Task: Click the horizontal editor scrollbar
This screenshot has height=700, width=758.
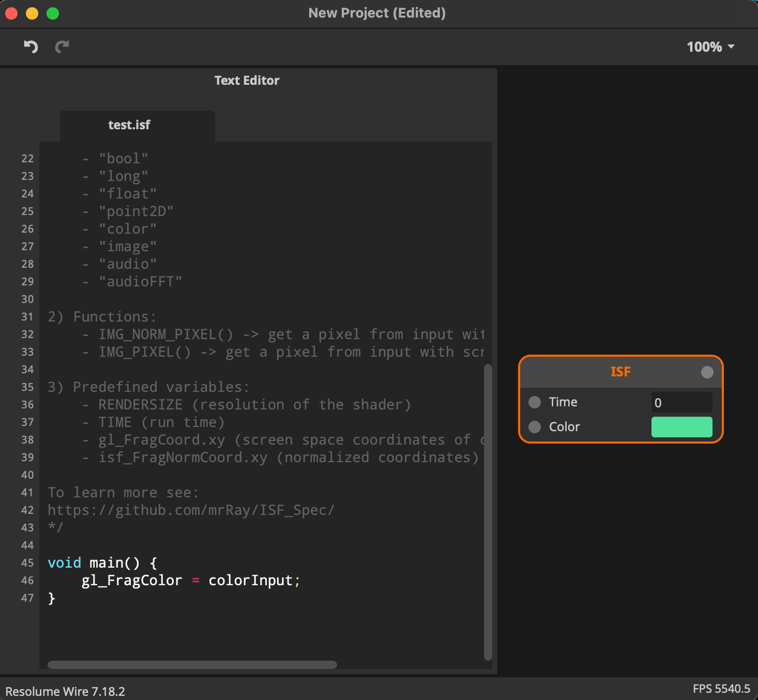Action: pyautogui.click(x=192, y=665)
